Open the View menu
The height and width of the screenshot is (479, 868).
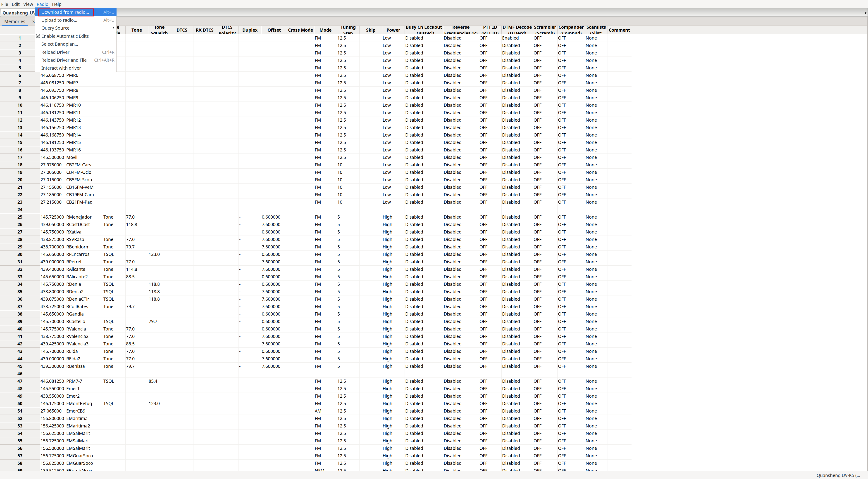pyautogui.click(x=28, y=4)
